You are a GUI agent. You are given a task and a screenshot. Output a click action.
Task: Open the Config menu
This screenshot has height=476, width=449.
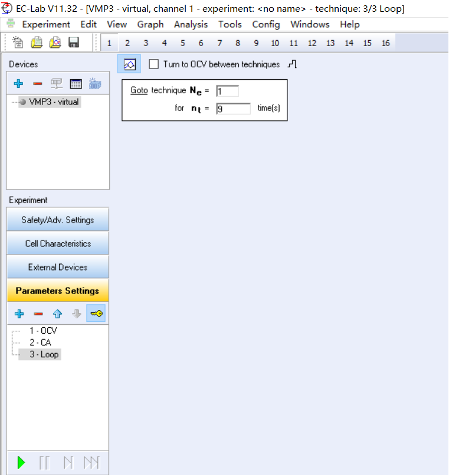(266, 24)
